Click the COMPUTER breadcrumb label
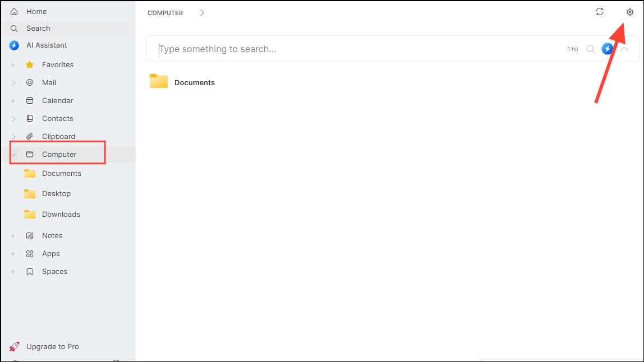644x362 pixels. [165, 12]
